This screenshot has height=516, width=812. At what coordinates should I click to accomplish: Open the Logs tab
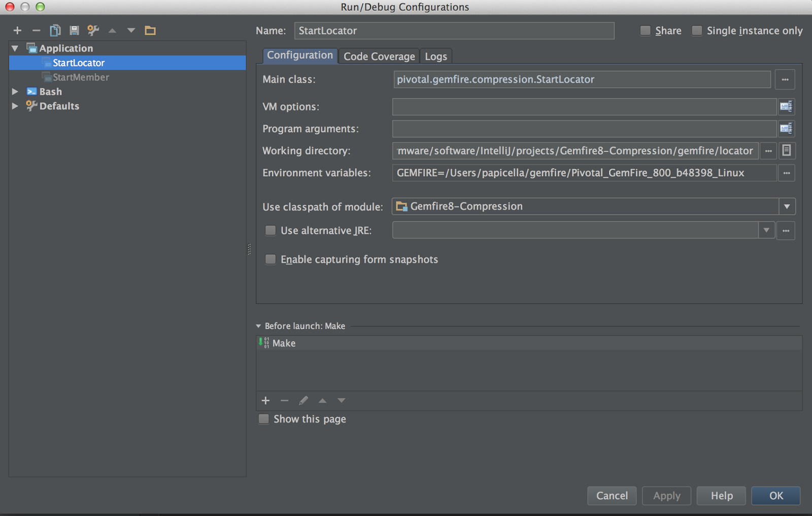coord(435,56)
